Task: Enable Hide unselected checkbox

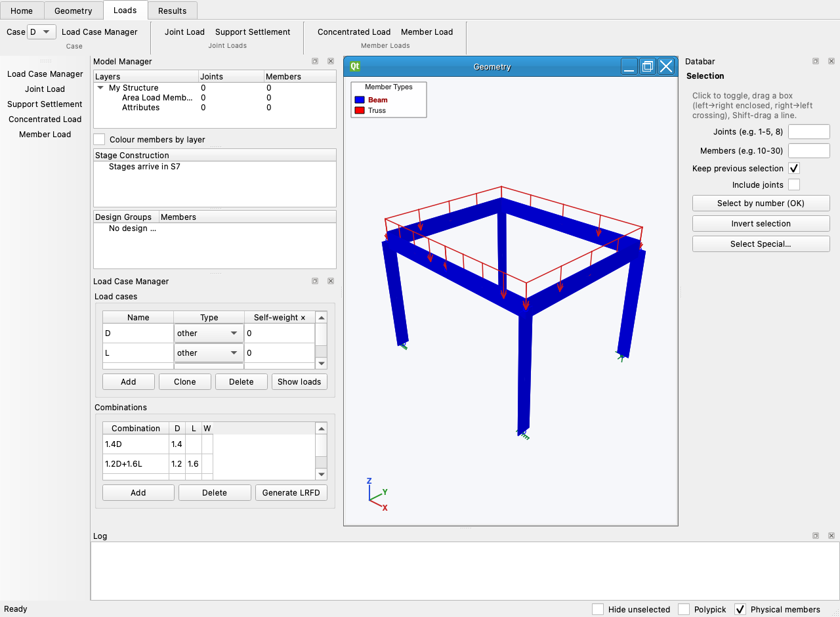Action: (x=598, y=609)
